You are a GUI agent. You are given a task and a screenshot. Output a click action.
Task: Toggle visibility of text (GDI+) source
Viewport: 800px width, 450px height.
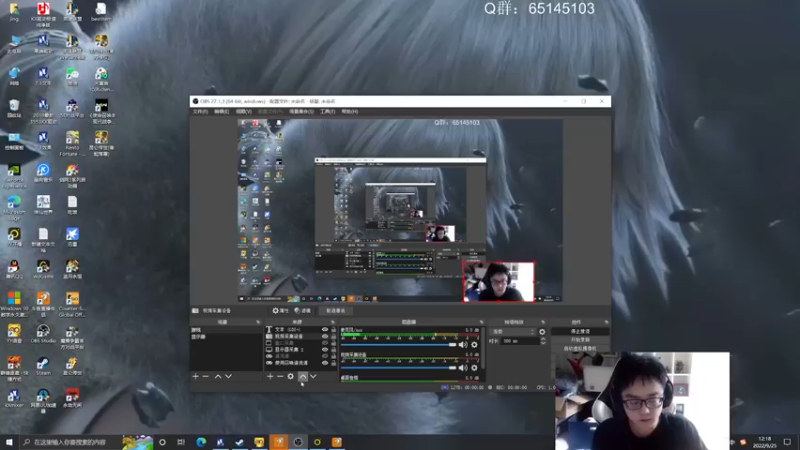[x=324, y=330]
